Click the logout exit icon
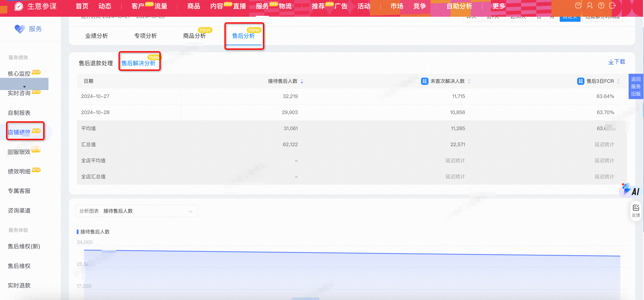This screenshot has height=300, width=644. point(613,5)
